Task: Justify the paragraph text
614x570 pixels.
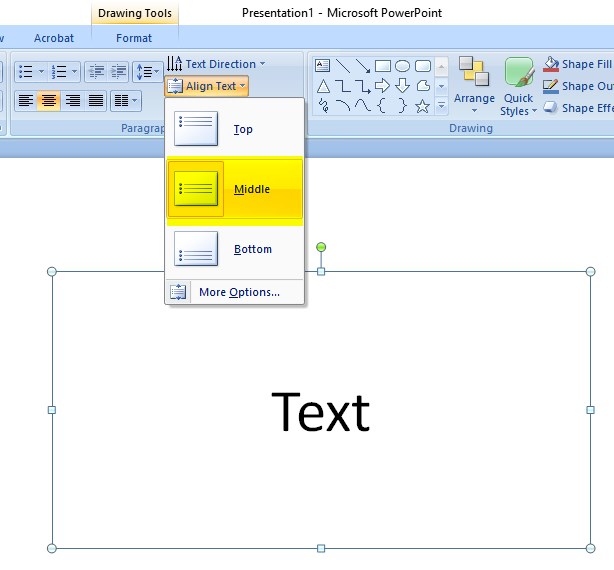Action: pos(96,101)
